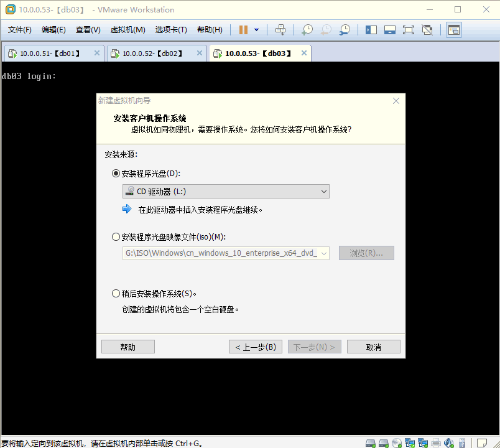Viewport: 500px width, 448px height.
Task: Choose the 安装程序光盘映像文件(iso) option
Action: [115, 236]
